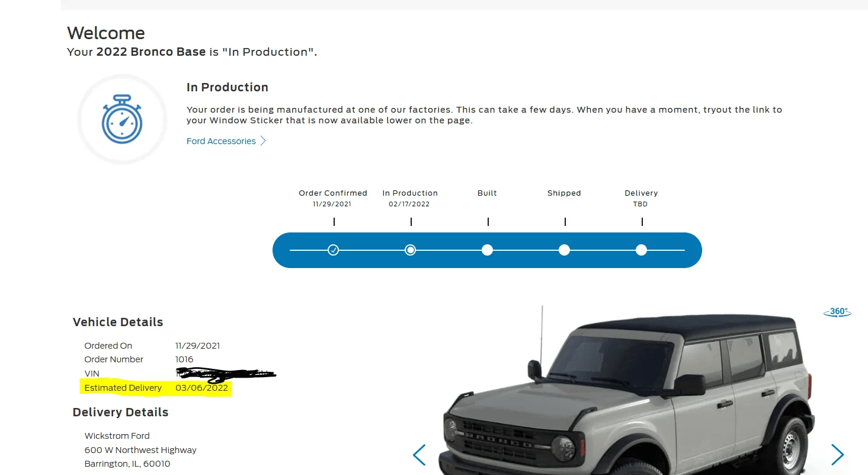Click the Wickstrom Ford dealer name
This screenshot has width=868, height=475.
coord(117,436)
